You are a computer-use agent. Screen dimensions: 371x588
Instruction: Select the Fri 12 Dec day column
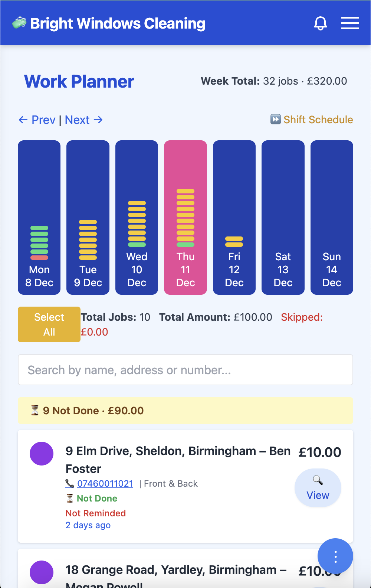click(x=234, y=218)
